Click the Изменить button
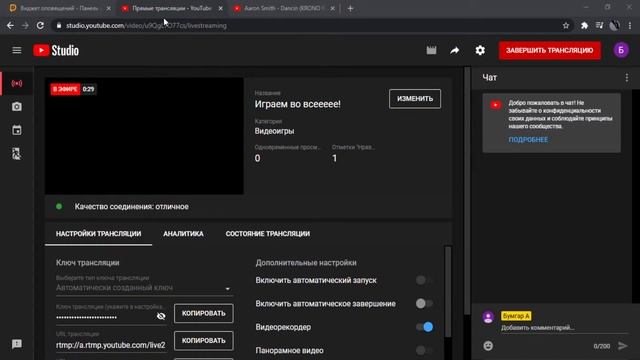Image resolution: width=640 pixels, height=360 pixels. 415,99
